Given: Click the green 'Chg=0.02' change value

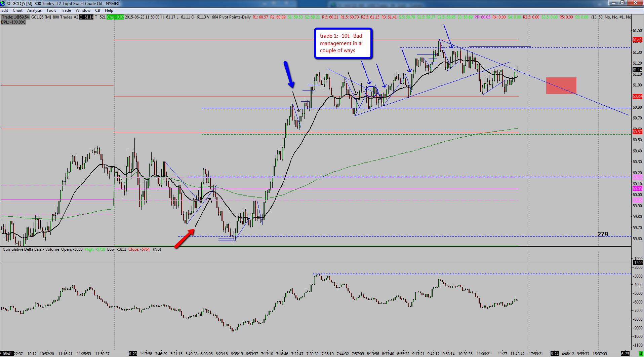Looking at the screenshot, I should [x=115, y=17].
